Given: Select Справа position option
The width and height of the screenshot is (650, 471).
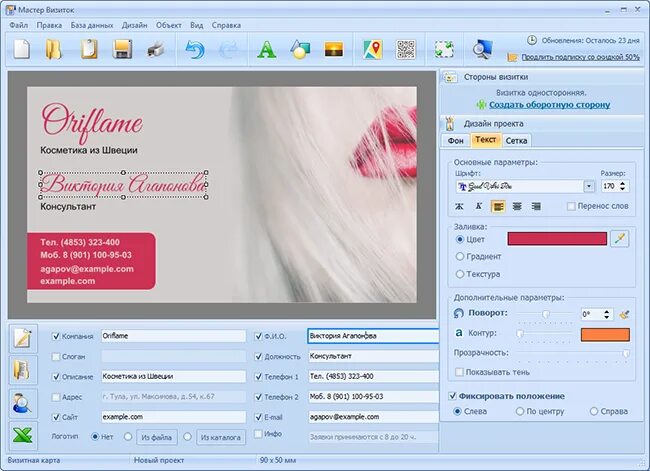Looking at the screenshot, I should click(594, 411).
